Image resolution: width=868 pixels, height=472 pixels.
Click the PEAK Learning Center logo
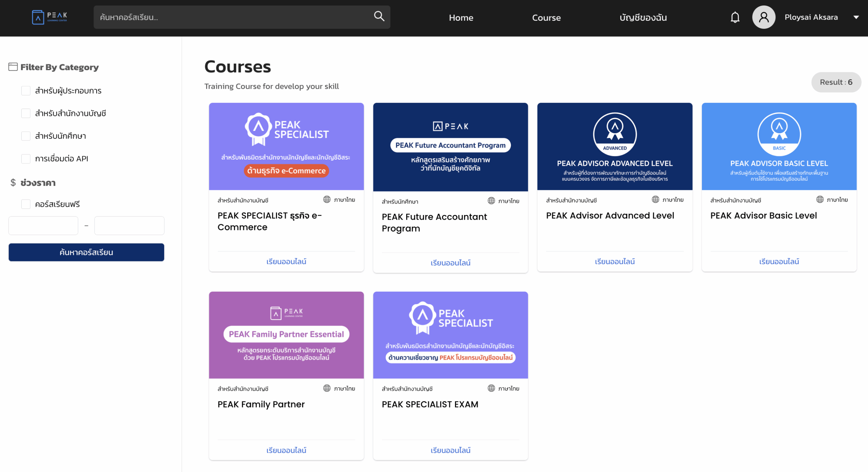[x=49, y=17]
